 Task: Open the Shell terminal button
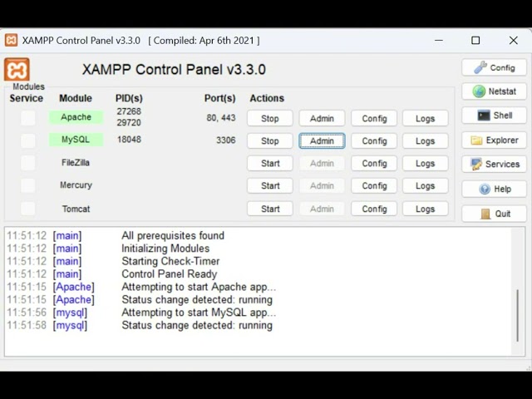(x=494, y=116)
